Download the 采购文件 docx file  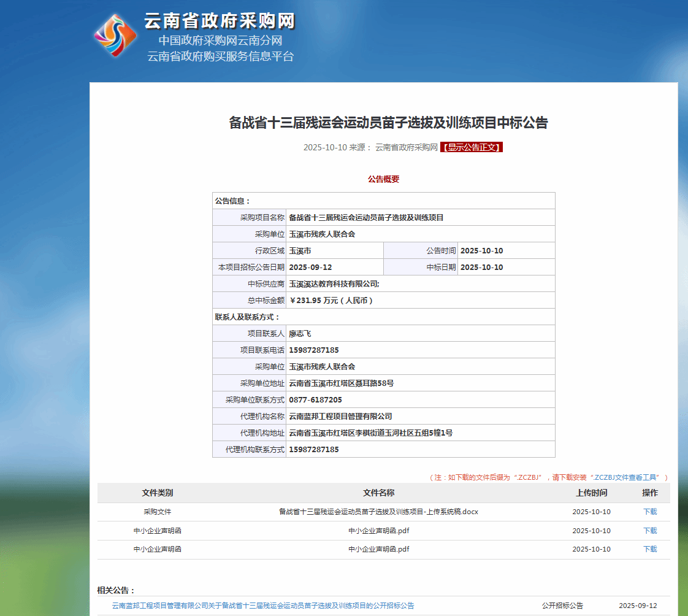click(649, 512)
